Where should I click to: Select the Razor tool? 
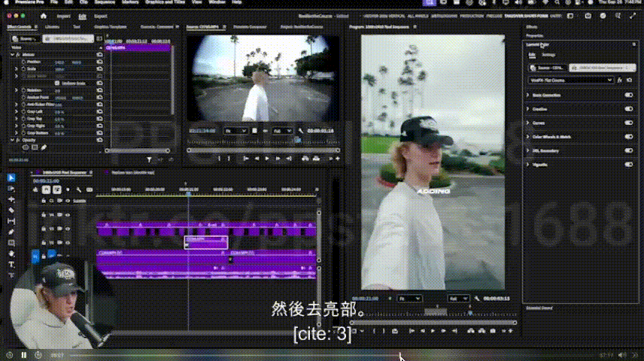(x=11, y=211)
